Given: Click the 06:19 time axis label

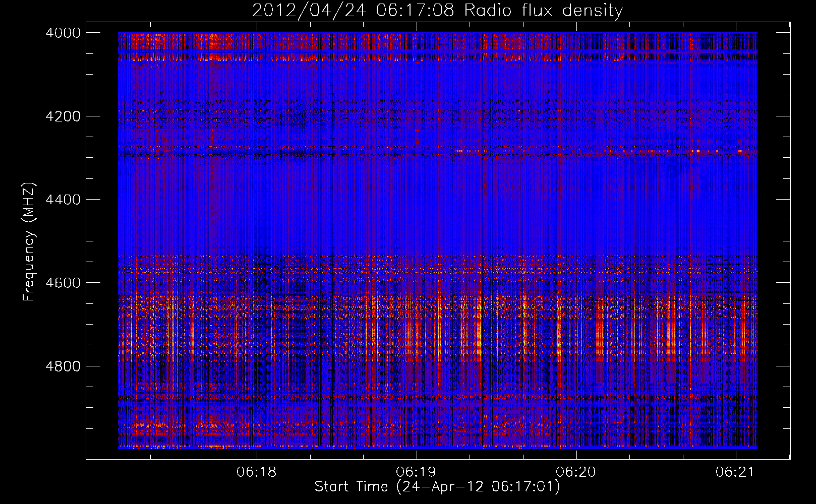Looking at the screenshot, I should pos(416,472).
